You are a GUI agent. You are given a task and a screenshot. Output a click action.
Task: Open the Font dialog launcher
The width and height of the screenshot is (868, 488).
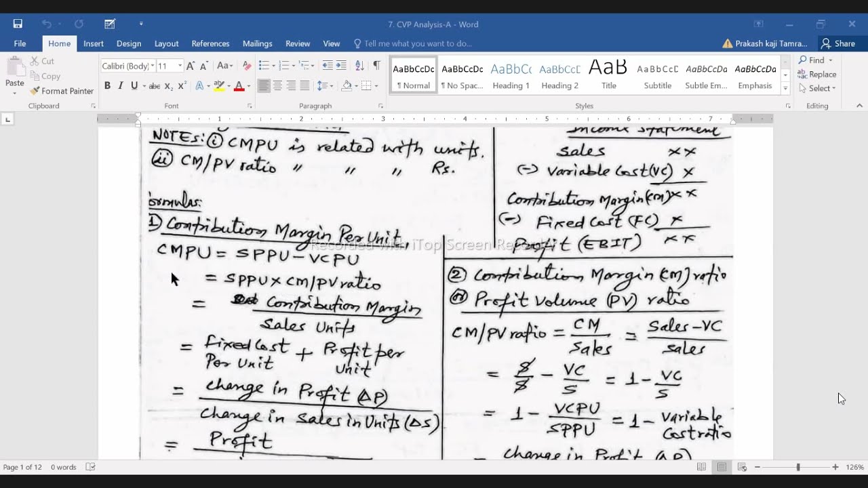coord(250,106)
